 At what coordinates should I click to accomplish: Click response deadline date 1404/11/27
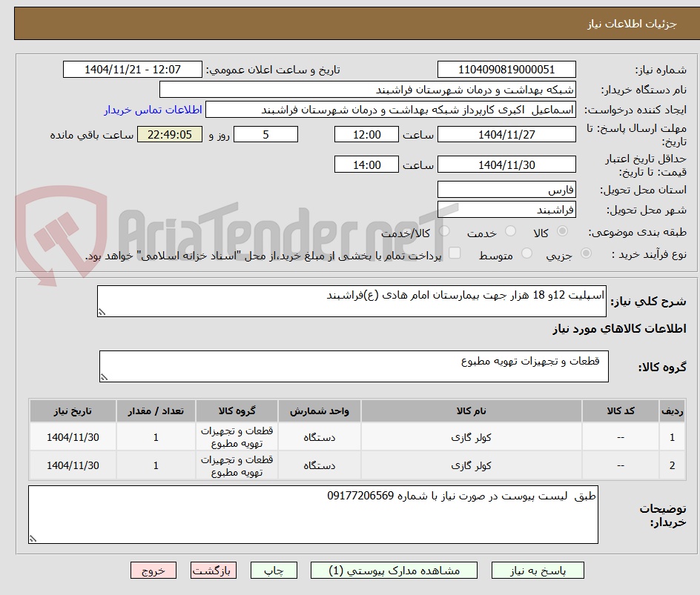pos(506,134)
